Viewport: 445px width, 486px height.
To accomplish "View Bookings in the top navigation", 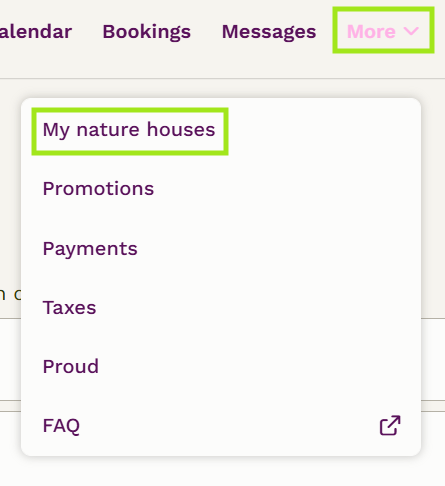I will pos(147,32).
